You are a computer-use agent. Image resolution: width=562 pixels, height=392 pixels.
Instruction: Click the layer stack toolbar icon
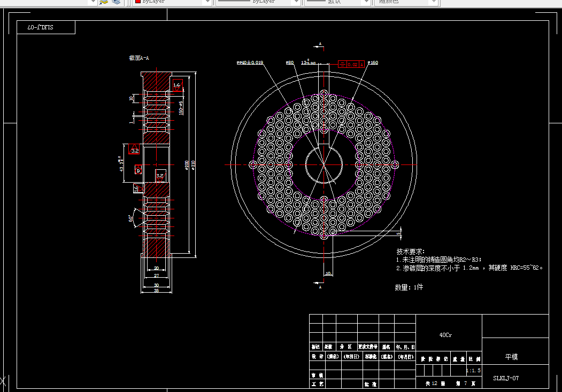point(116,2)
